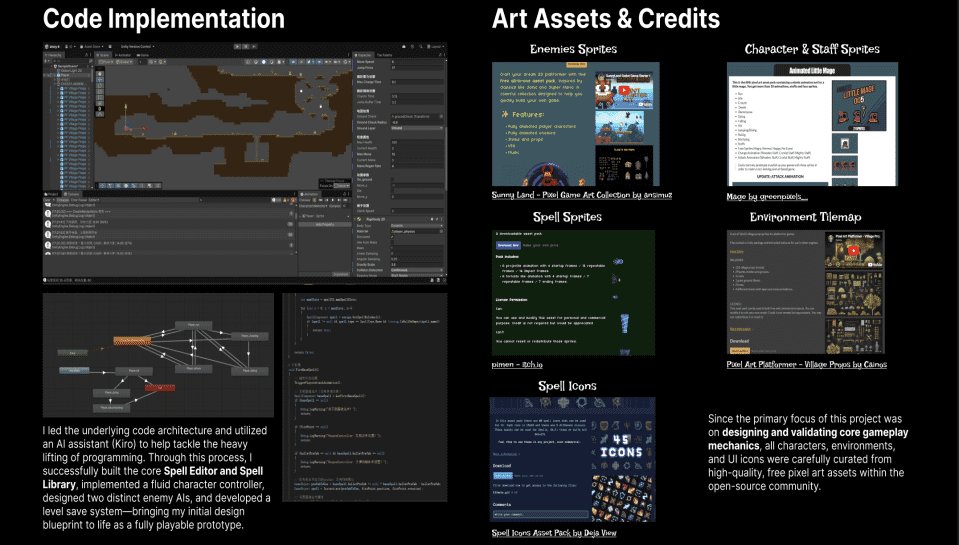Click the Jump Force value field in Inspector
Viewport: 959px width, 545px height.
(418, 67)
